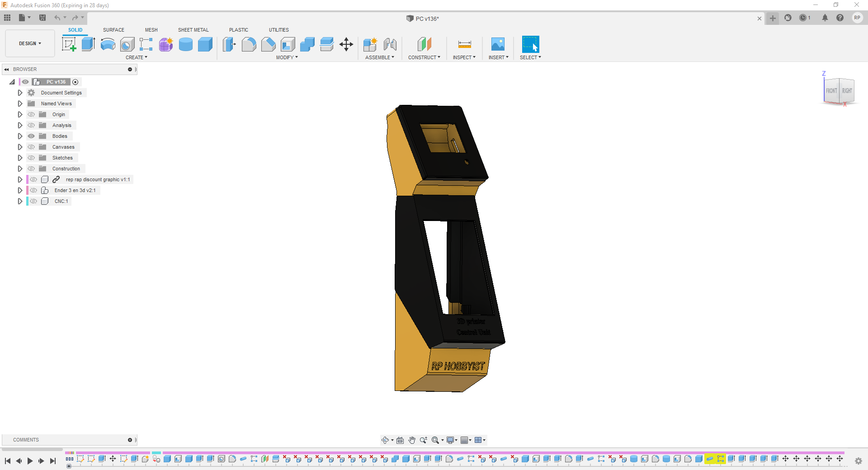868x470 pixels.
Task: Select the Shell tool
Action: (x=288, y=44)
